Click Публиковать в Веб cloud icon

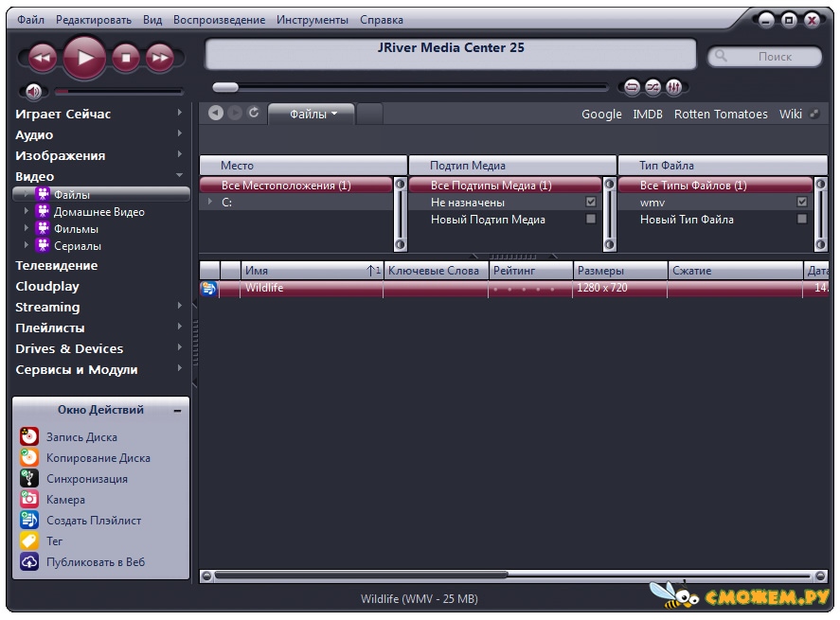pos(29,561)
